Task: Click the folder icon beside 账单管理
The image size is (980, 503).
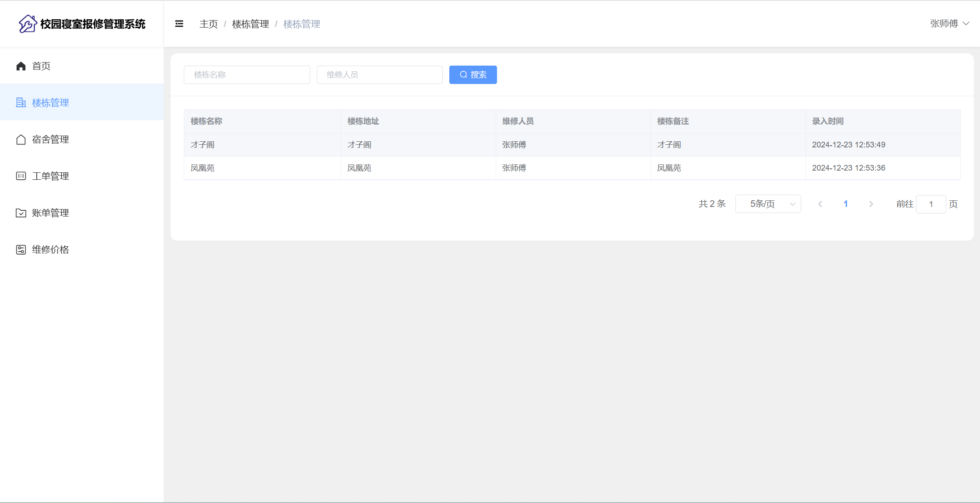Action: tap(21, 213)
